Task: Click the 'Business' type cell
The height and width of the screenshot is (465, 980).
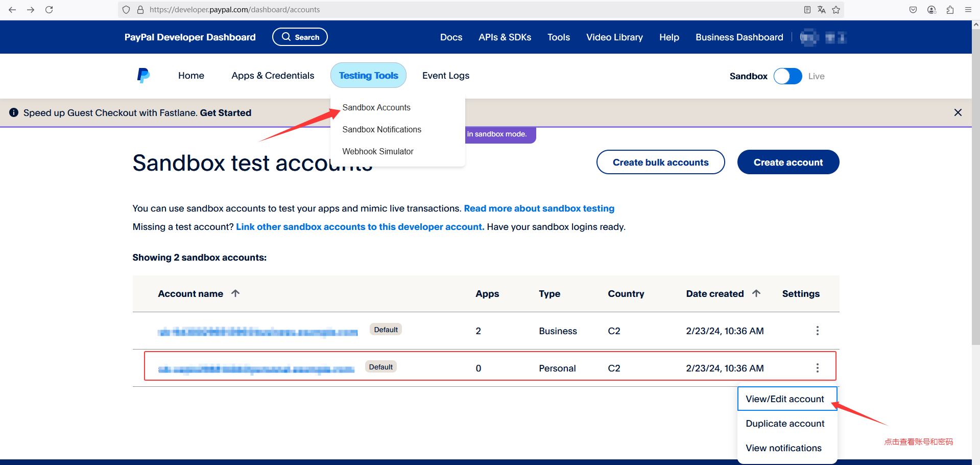Action: pyautogui.click(x=558, y=331)
